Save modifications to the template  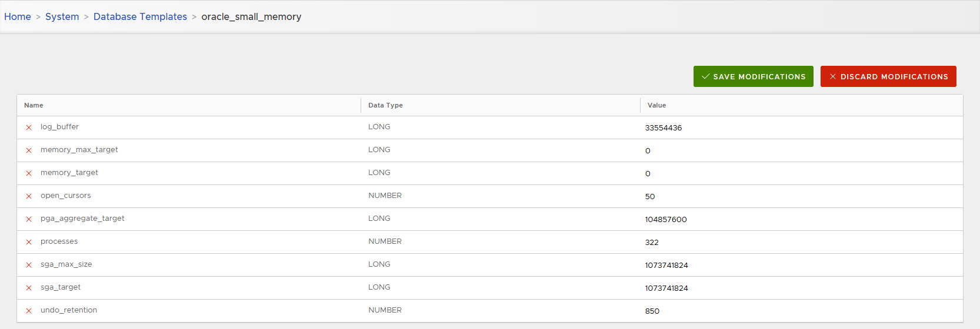[753, 76]
